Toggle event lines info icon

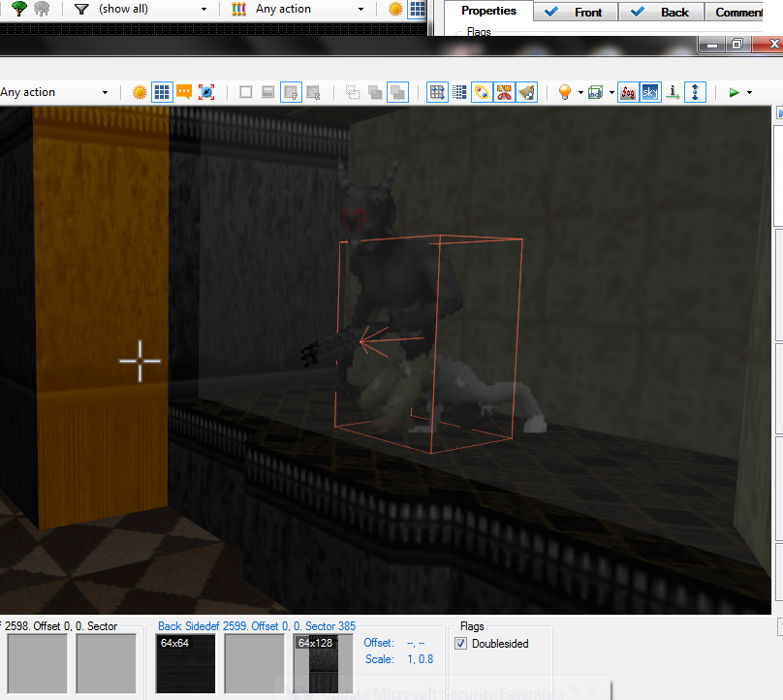tap(673, 92)
